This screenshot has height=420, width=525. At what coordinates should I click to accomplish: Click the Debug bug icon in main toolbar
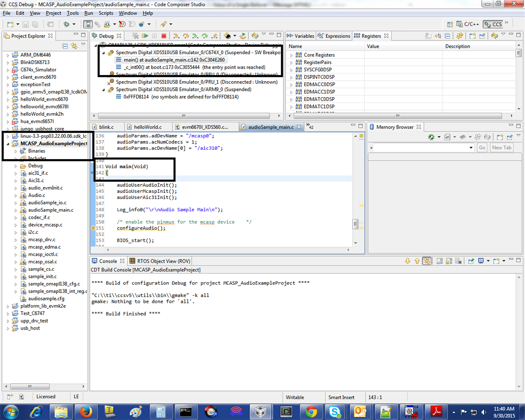click(x=67, y=24)
